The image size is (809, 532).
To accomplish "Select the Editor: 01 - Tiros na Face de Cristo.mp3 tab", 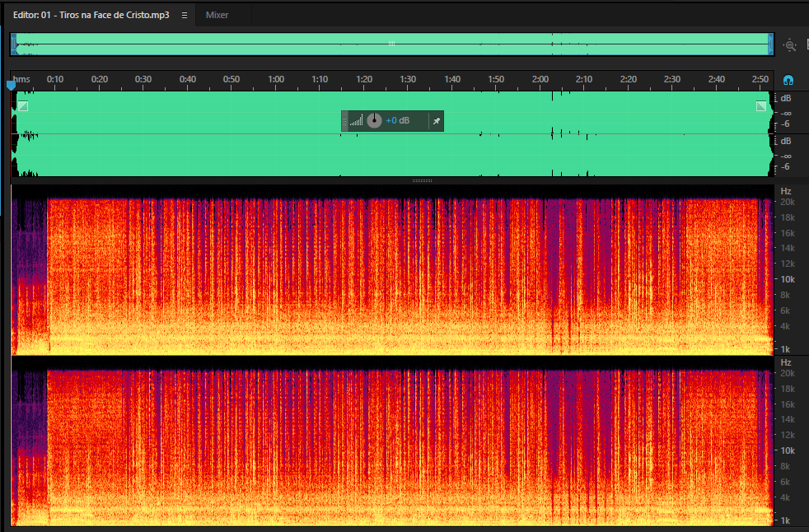I will 91,15.
